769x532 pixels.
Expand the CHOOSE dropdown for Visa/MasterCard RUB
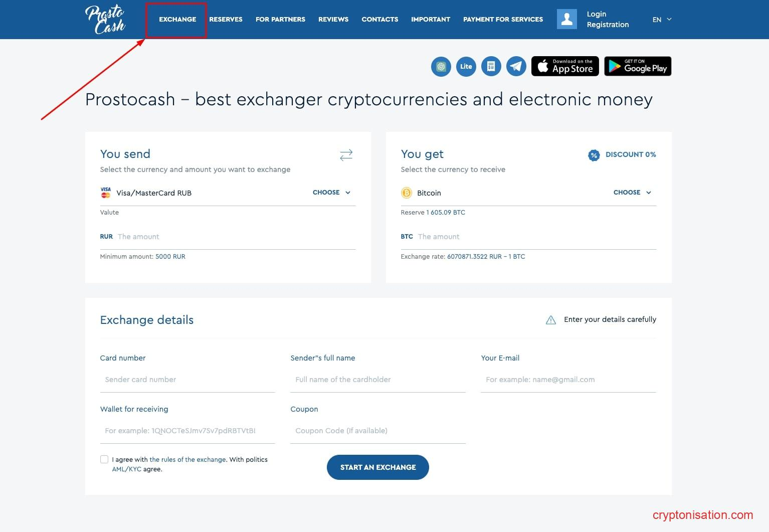point(331,193)
